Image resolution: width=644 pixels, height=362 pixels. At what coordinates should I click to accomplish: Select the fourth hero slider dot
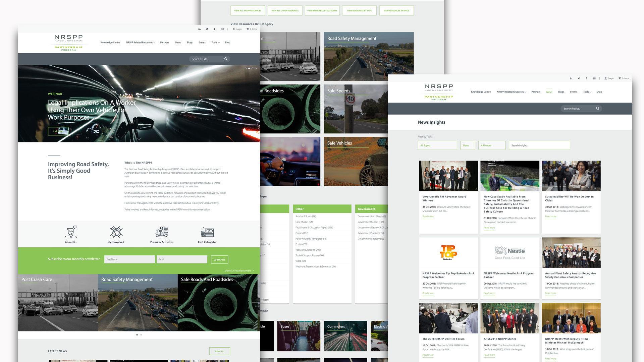256,68
